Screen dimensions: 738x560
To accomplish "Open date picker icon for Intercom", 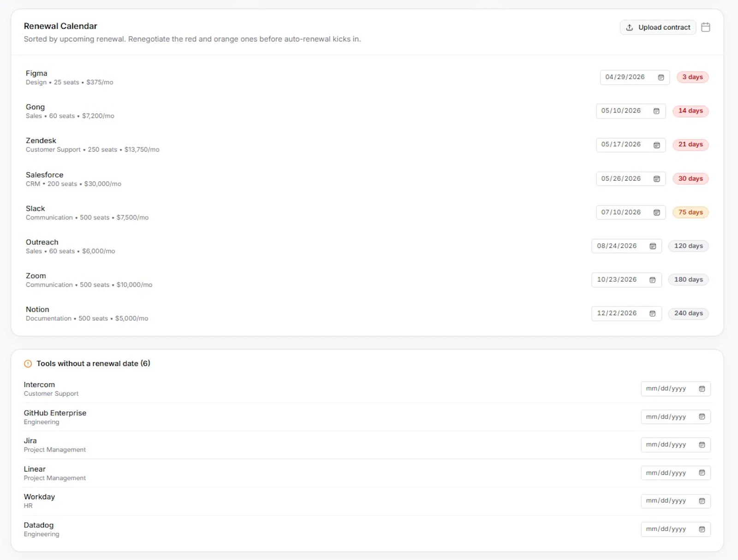I will coord(702,389).
